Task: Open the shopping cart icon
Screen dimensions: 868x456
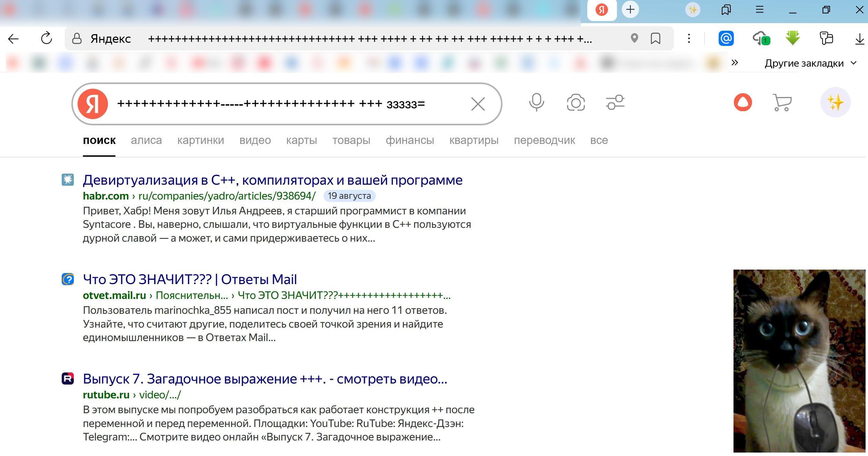Action: [782, 103]
